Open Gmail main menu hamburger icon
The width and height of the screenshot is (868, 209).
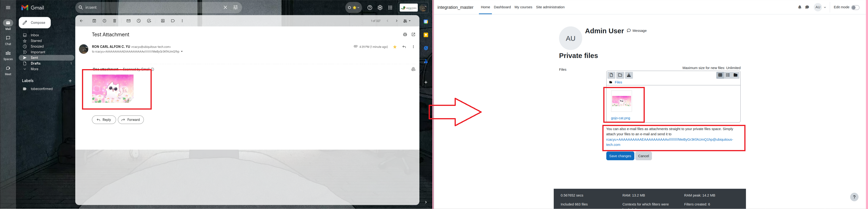coord(8,7)
